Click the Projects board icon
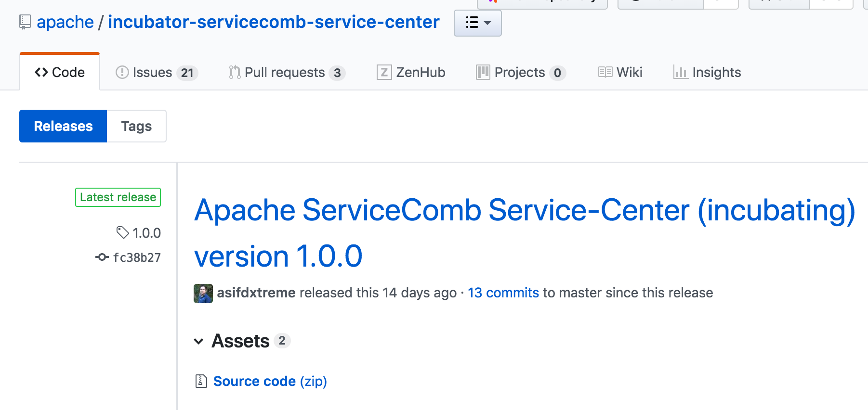 point(483,72)
